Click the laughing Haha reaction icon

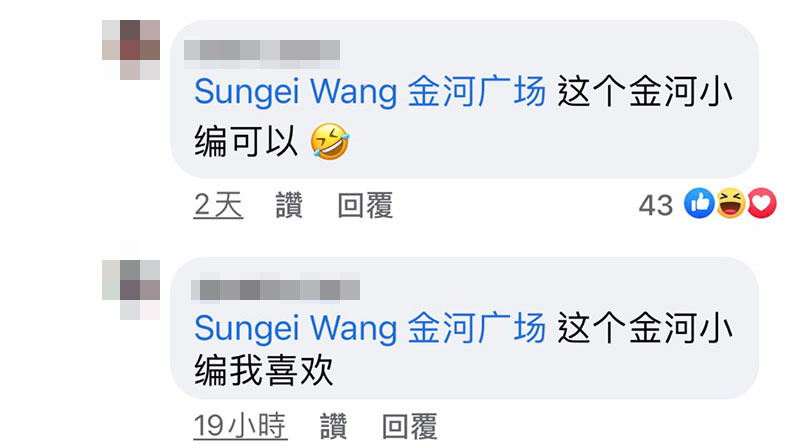click(x=731, y=204)
